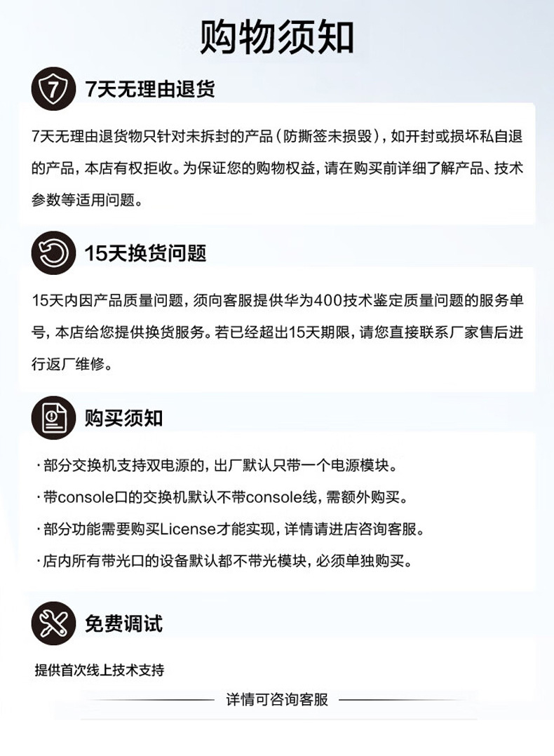This screenshot has height=756, width=554.
Task: Click the License purchase bullet line
Action: [x=231, y=529]
